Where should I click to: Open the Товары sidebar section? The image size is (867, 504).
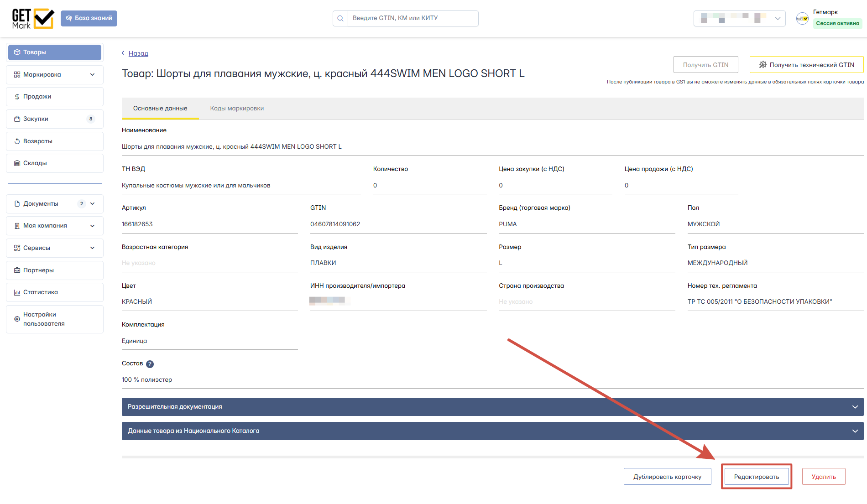click(55, 52)
